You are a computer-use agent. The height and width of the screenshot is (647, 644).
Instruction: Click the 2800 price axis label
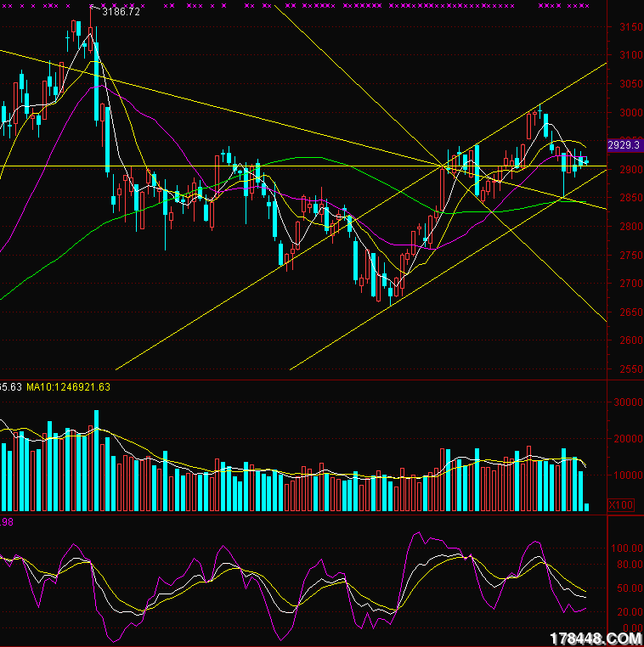point(631,227)
